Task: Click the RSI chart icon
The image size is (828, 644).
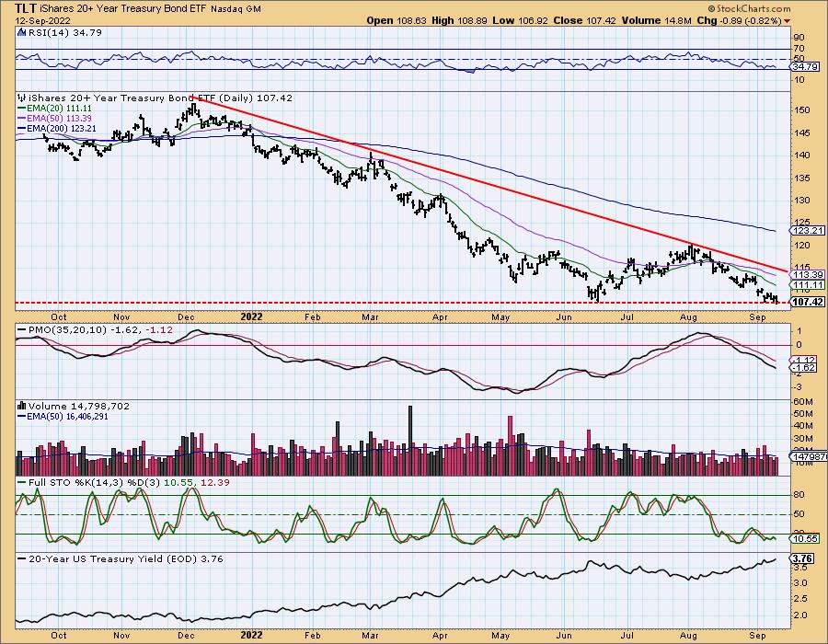Action: point(22,32)
